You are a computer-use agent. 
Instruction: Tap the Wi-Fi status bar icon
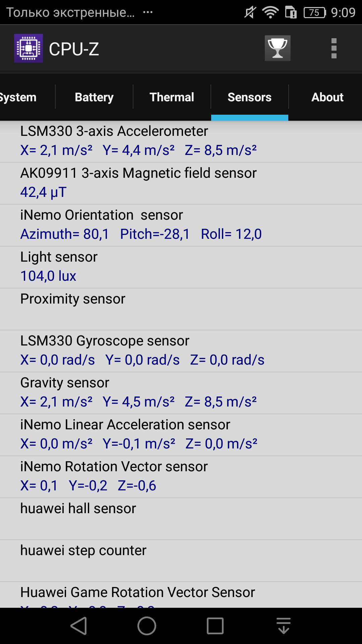[270, 12]
